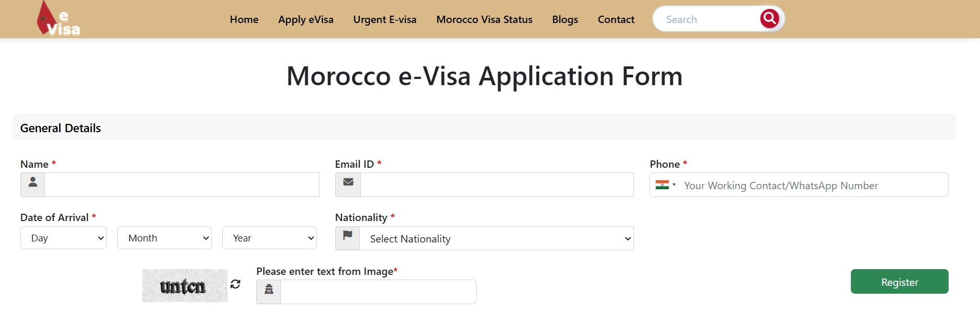Open the Apply eVisa menu link
Screen dimensions: 980x324
(306, 19)
